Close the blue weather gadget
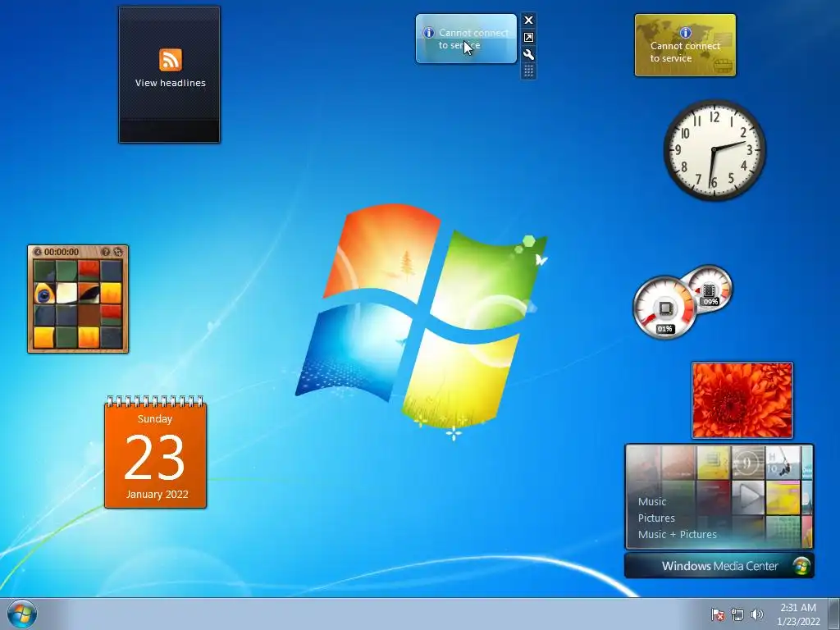This screenshot has height=630, width=840. (x=529, y=21)
